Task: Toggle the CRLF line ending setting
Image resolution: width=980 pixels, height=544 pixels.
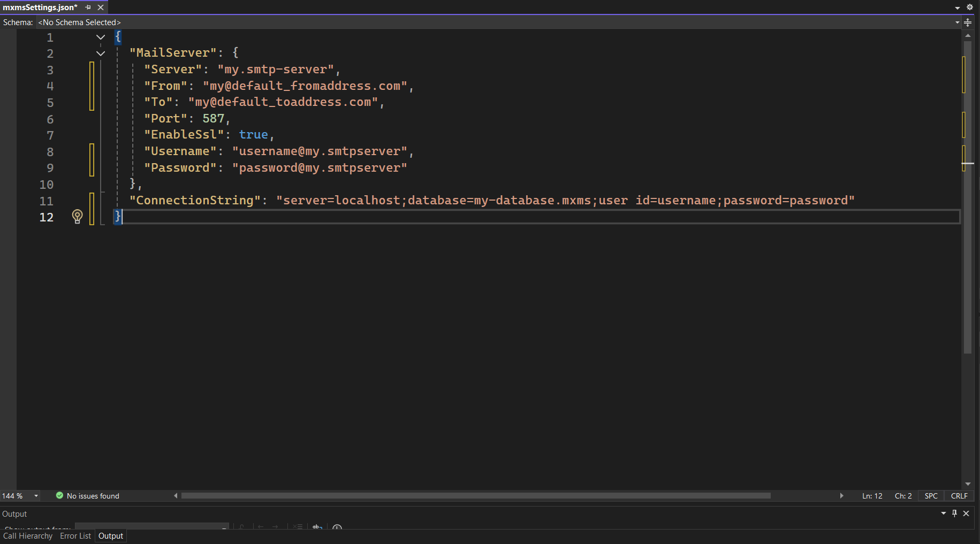Action: tap(959, 496)
